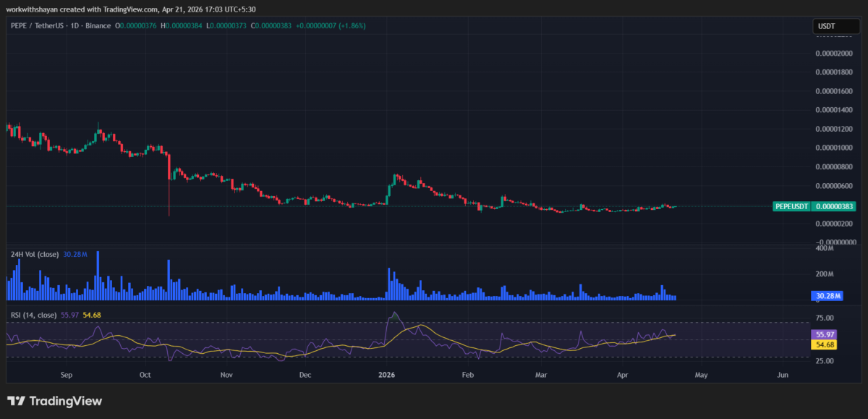Click the 2026 marker on time axis
The image size is (868, 419).
(x=388, y=375)
